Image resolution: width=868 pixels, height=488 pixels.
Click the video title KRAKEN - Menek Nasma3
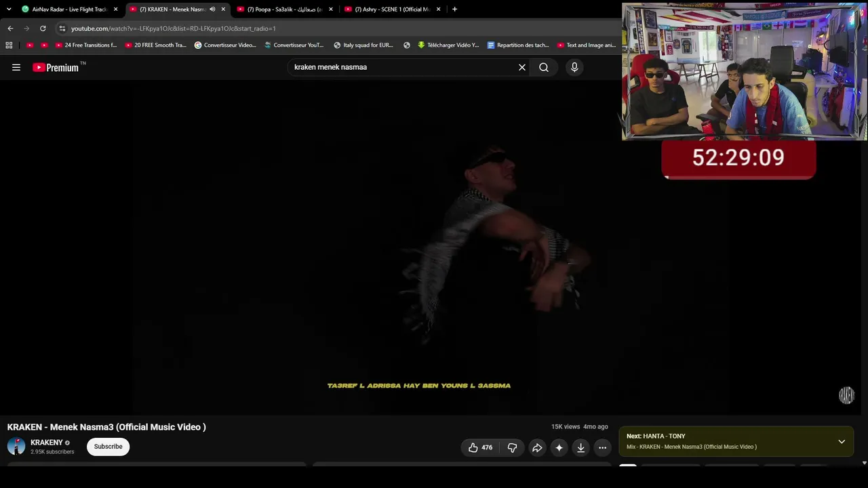[x=106, y=427]
